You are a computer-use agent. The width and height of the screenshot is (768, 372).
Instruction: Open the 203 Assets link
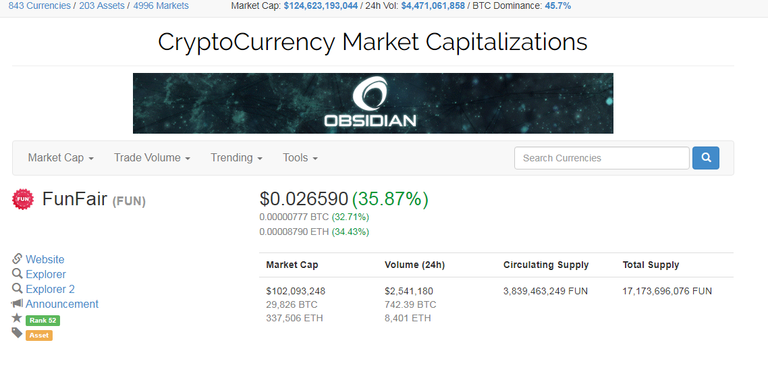[x=102, y=6]
